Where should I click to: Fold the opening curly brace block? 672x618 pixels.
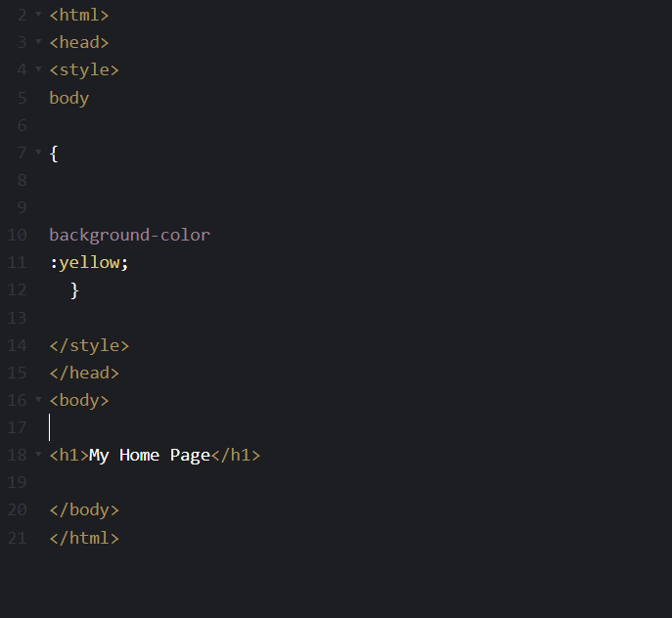(x=38, y=152)
